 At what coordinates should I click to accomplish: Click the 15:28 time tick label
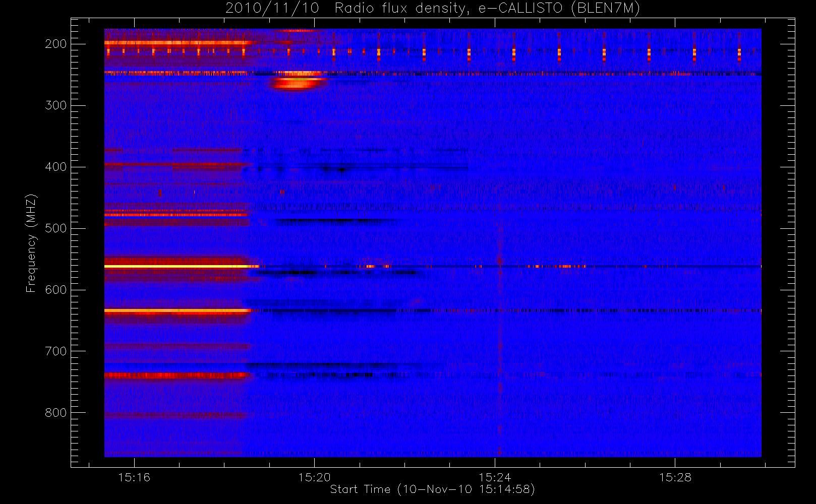coord(675,477)
